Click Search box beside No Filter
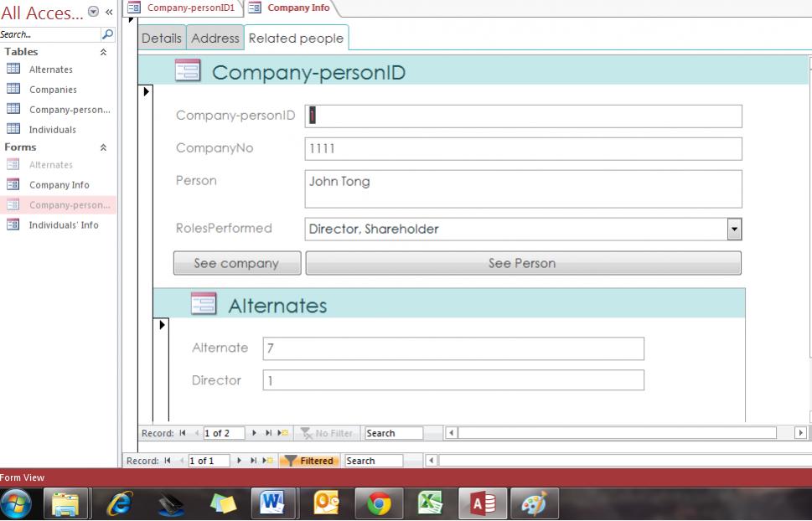812x521 pixels. 394,433
